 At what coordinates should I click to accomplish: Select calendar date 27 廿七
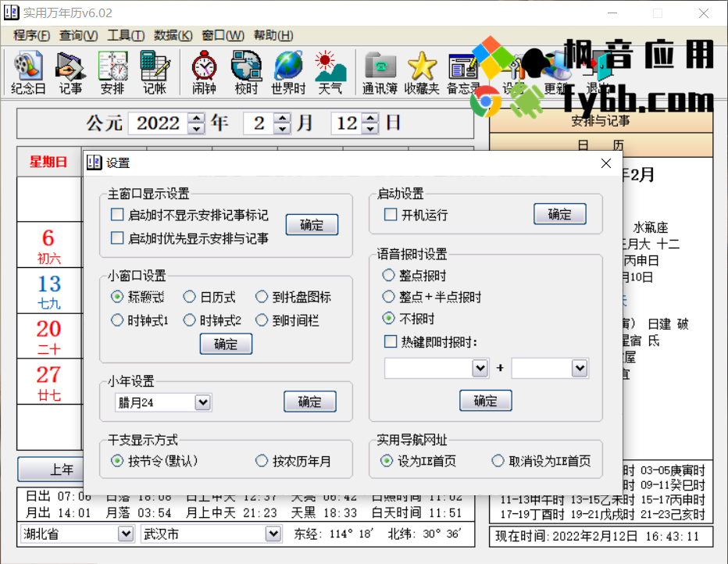[50, 381]
